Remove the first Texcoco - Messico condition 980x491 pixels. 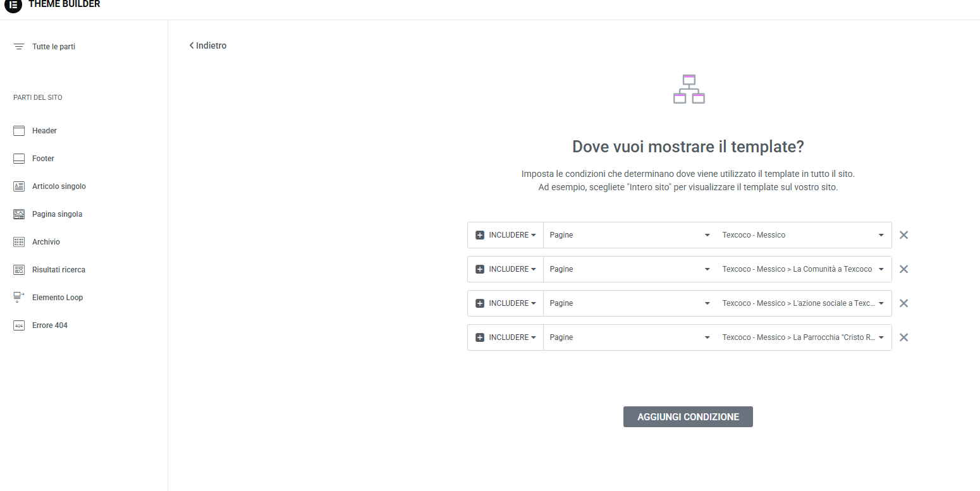click(x=903, y=235)
